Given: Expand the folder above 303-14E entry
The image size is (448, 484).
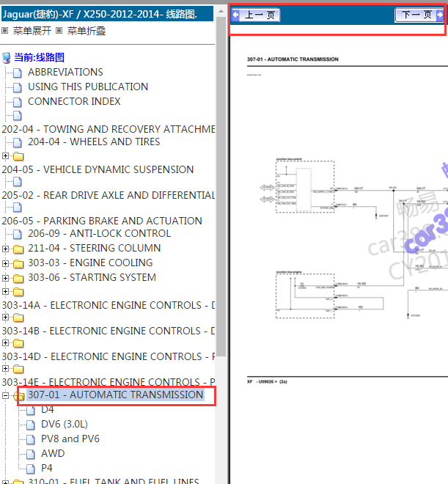Looking at the screenshot, I should point(5,368).
